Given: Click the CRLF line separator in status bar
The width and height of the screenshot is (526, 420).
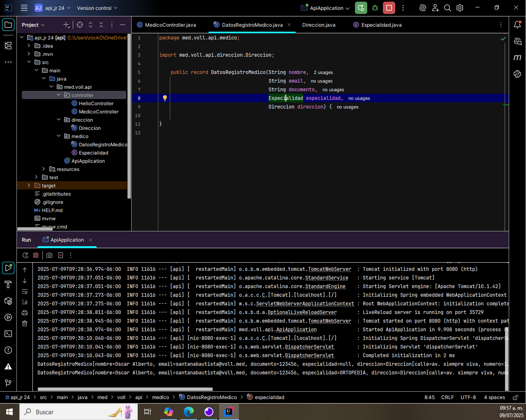Looking at the screenshot, I should (447, 397).
